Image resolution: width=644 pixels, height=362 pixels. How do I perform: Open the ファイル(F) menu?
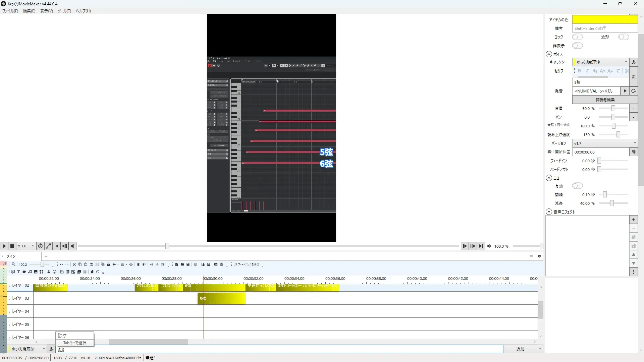[x=10, y=11]
